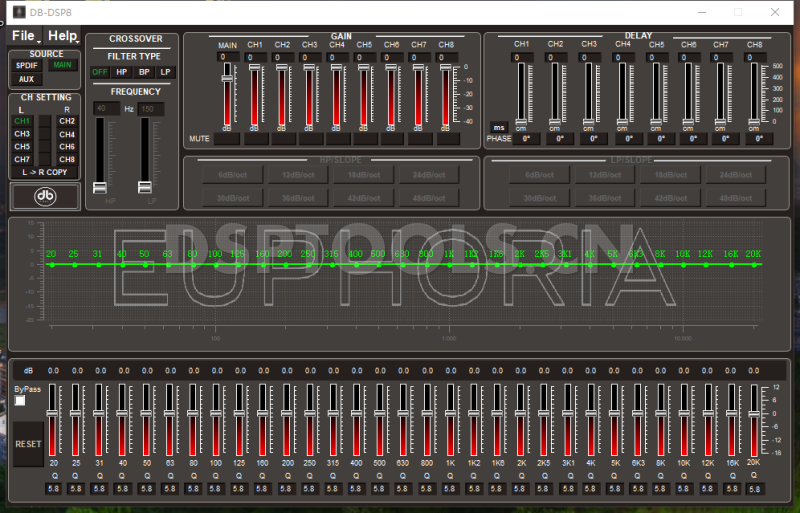The height and width of the screenshot is (513, 800).
Task: Select channel CH6 in CH Setting
Action: click(x=67, y=146)
